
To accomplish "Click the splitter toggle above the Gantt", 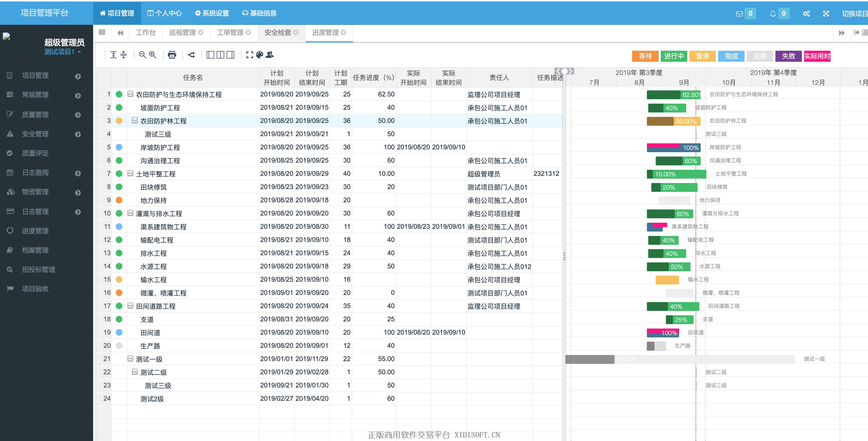I will (564, 71).
